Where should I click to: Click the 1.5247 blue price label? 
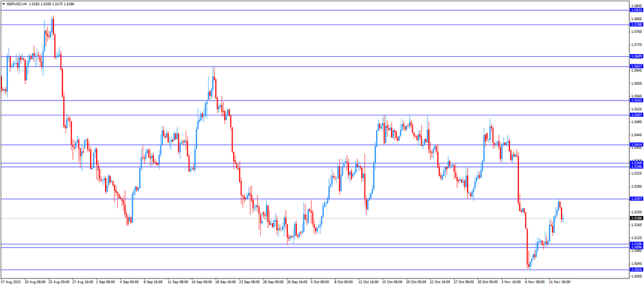(x=636, y=199)
